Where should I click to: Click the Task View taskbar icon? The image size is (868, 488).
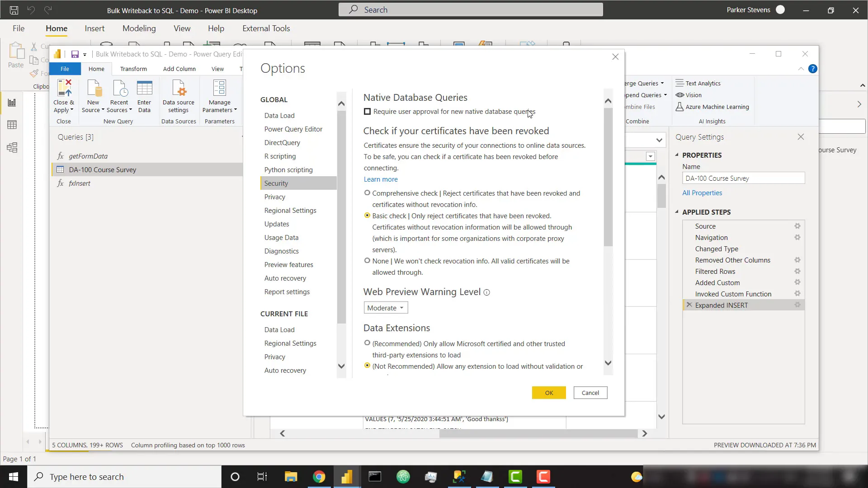pyautogui.click(x=262, y=477)
